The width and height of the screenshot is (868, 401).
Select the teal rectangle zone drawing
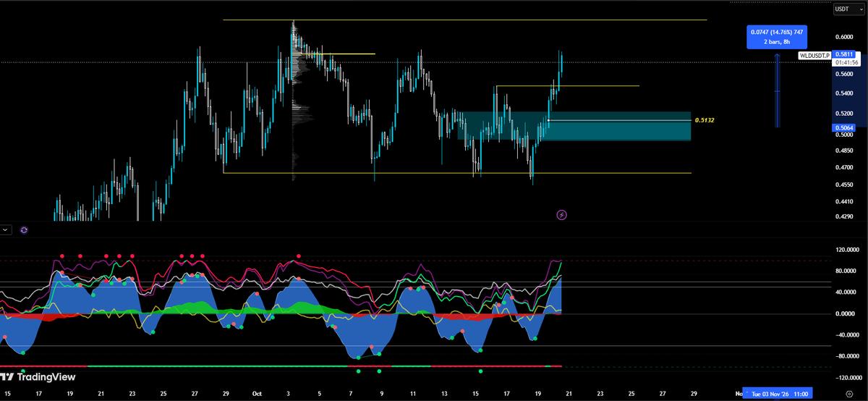pos(574,126)
